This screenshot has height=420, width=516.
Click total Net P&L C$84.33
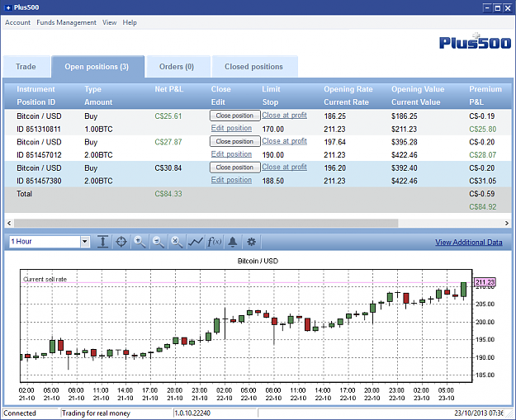point(168,194)
